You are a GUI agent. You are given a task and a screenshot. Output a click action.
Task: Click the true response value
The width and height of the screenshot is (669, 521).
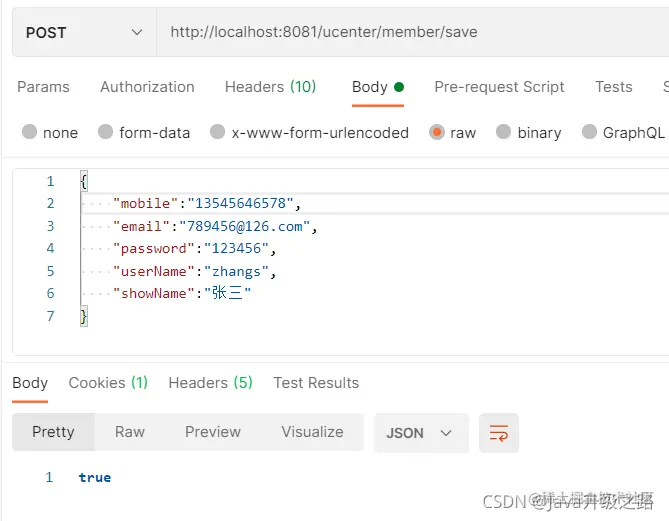[95, 477]
